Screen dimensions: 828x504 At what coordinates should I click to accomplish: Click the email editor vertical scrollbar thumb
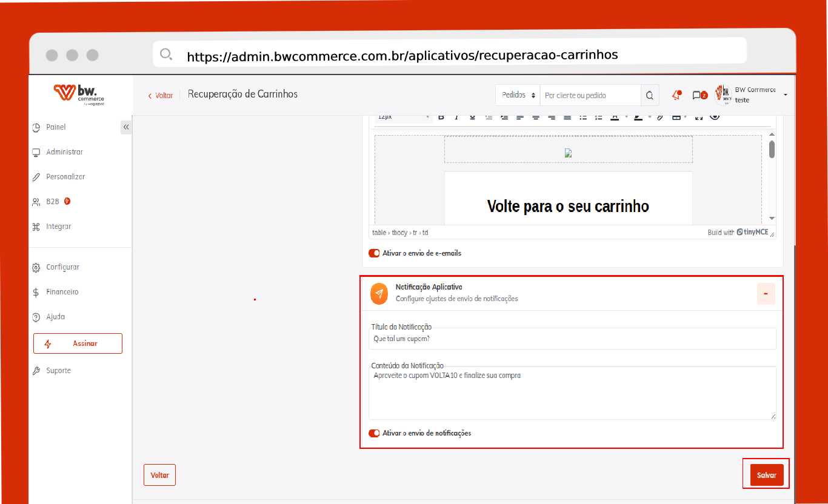point(772,149)
